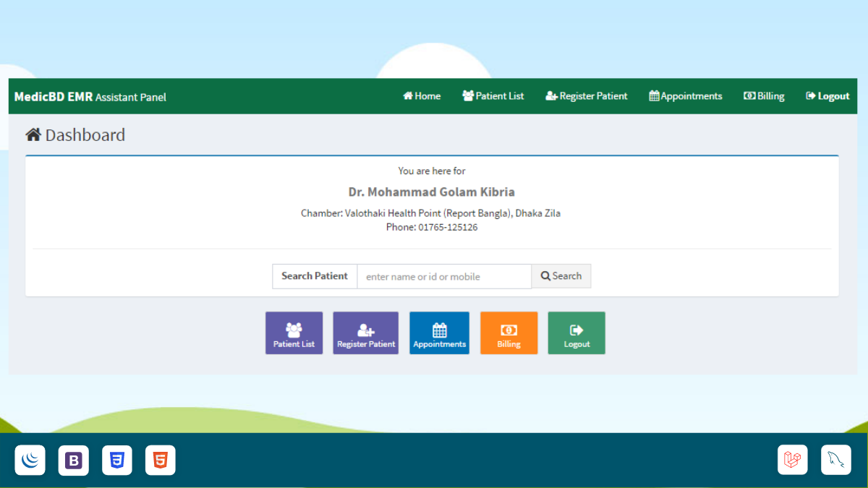Image resolution: width=868 pixels, height=488 pixels.
Task: Select the Register Patient shortcut tile
Action: point(365,333)
